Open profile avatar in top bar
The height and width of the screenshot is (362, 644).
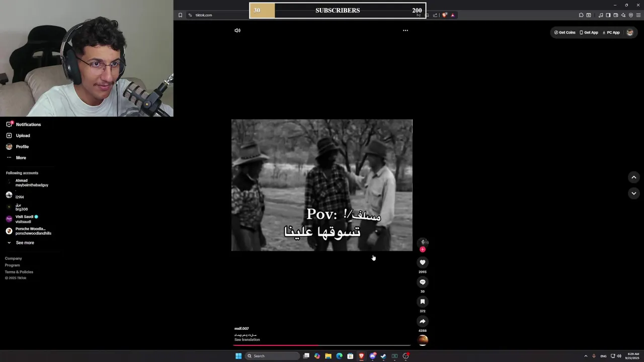630,32
